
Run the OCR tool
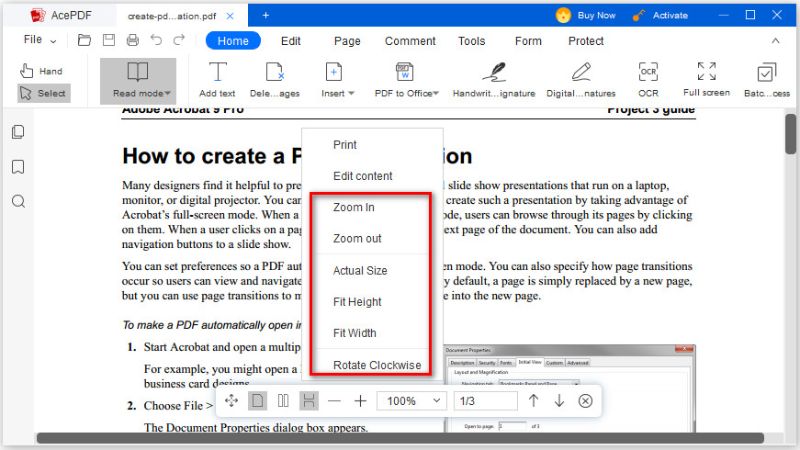click(x=648, y=80)
